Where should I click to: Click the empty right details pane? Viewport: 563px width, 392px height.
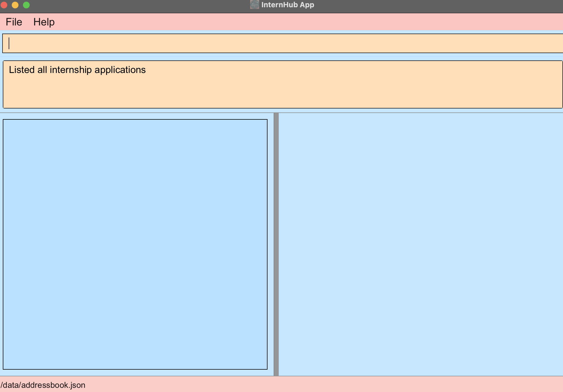[x=420, y=244]
